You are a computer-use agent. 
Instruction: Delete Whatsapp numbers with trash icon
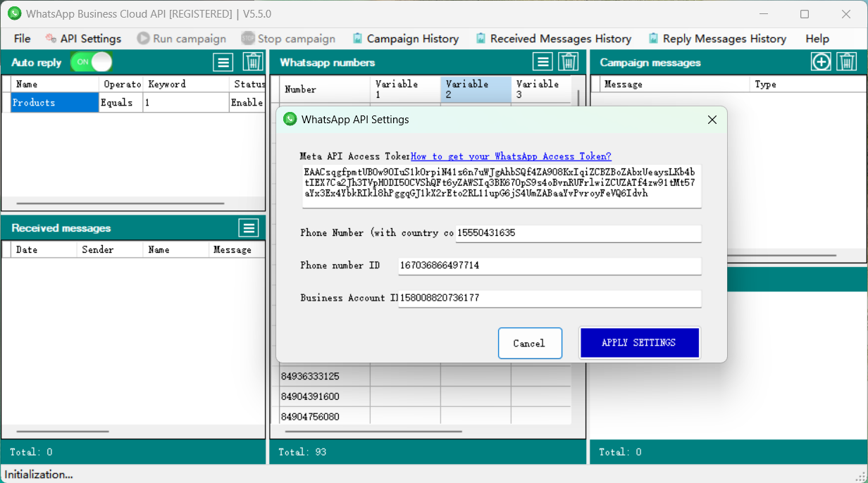[x=568, y=63]
